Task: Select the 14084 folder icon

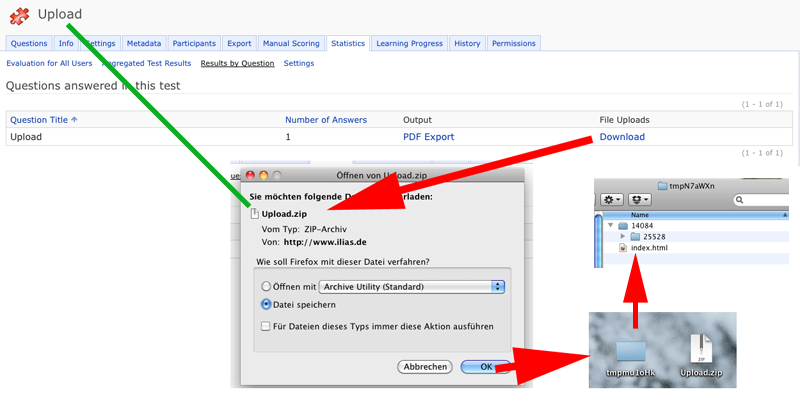Action: coord(622,225)
